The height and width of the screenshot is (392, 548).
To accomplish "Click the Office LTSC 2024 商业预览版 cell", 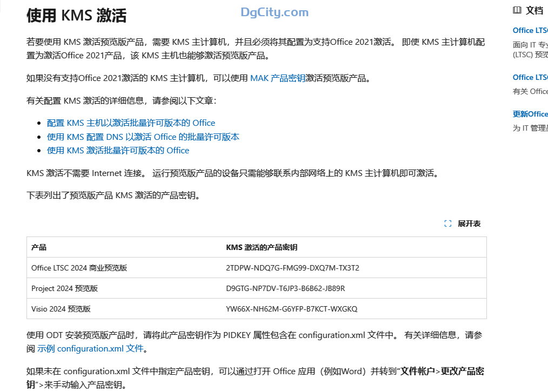I will [x=79, y=268].
